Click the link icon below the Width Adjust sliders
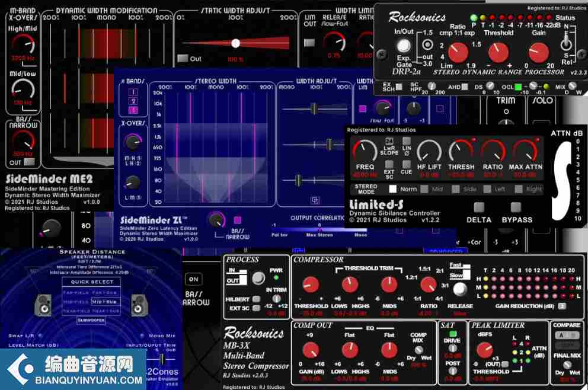Viewport: 588px width, 390px height. 315,200
